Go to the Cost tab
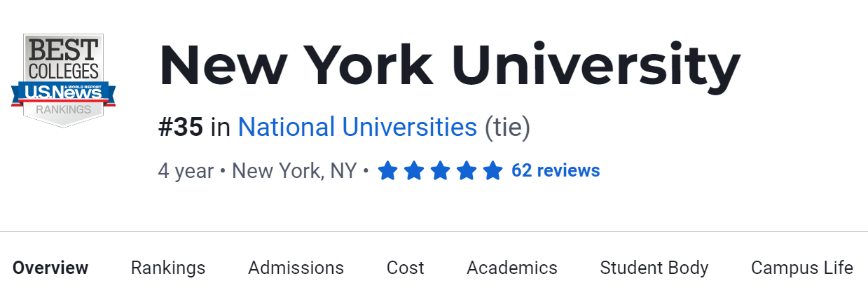The width and height of the screenshot is (868, 288). (406, 268)
